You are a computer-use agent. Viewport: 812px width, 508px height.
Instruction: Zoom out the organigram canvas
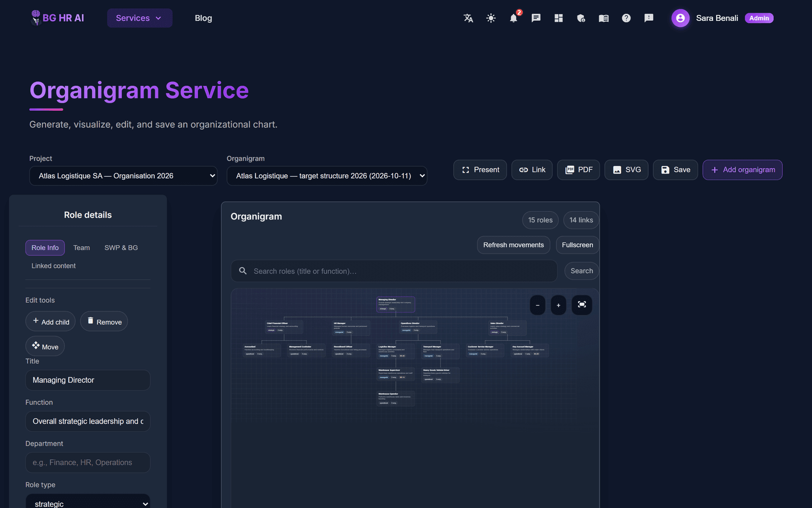pyautogui.click(x=537, y=305)
